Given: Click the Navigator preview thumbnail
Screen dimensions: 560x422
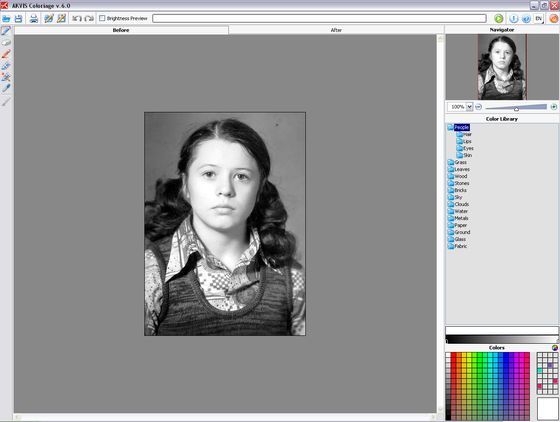Looking at the screenshot, I should tap(502, 67).
